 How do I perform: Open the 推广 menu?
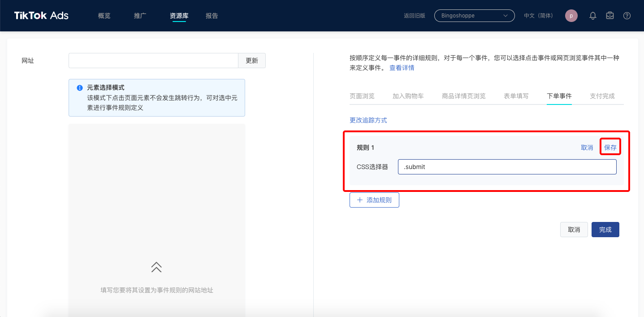(140, 16)
